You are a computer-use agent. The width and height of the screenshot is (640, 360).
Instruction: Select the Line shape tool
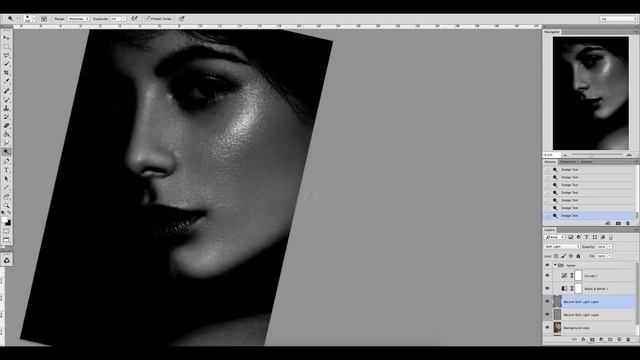pyautogui.click(x=6, y=188)
